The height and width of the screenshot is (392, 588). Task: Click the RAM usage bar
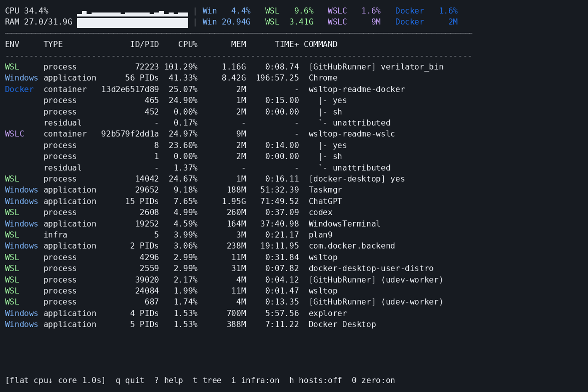(133, 23)
